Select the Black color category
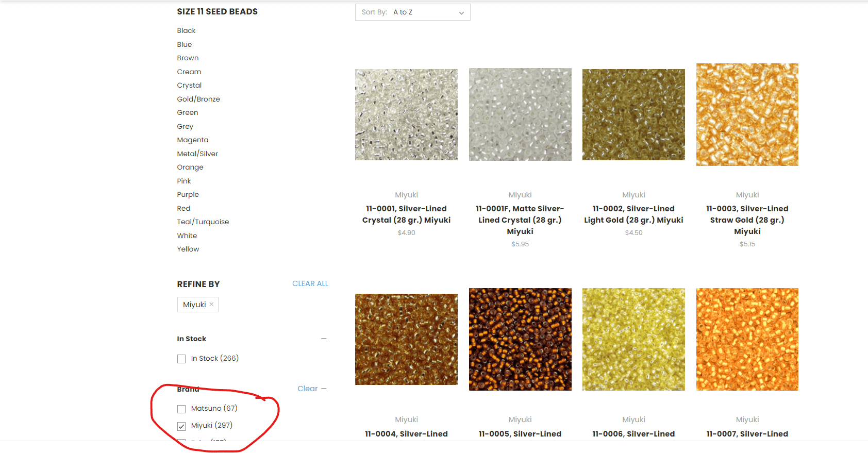 tap(186, 30)
